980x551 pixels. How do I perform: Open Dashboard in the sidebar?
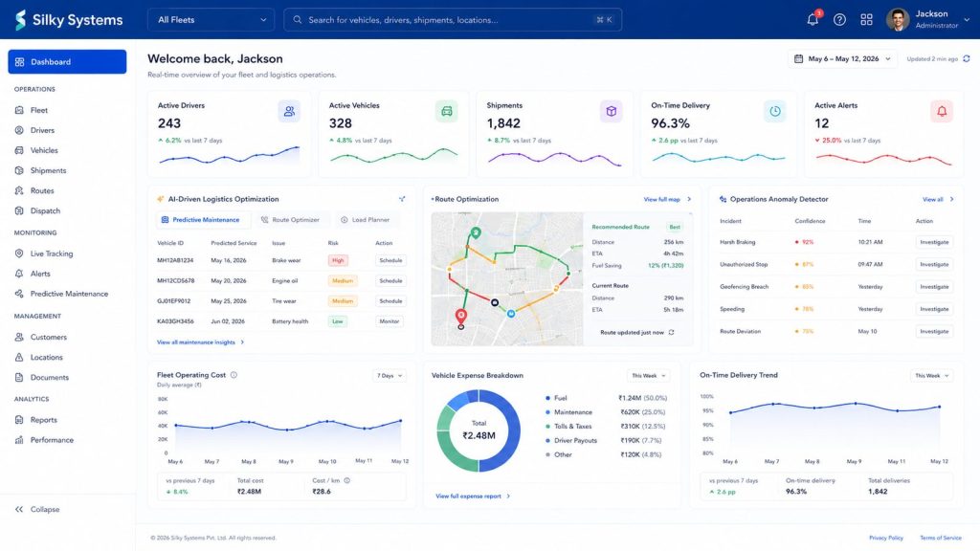67,62
